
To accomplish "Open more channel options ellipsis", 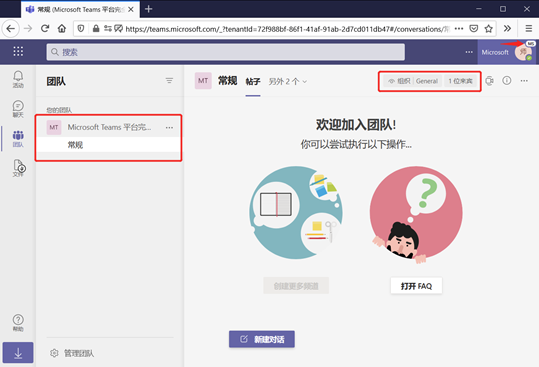I will pyautogui.click(x=524, y=81).
